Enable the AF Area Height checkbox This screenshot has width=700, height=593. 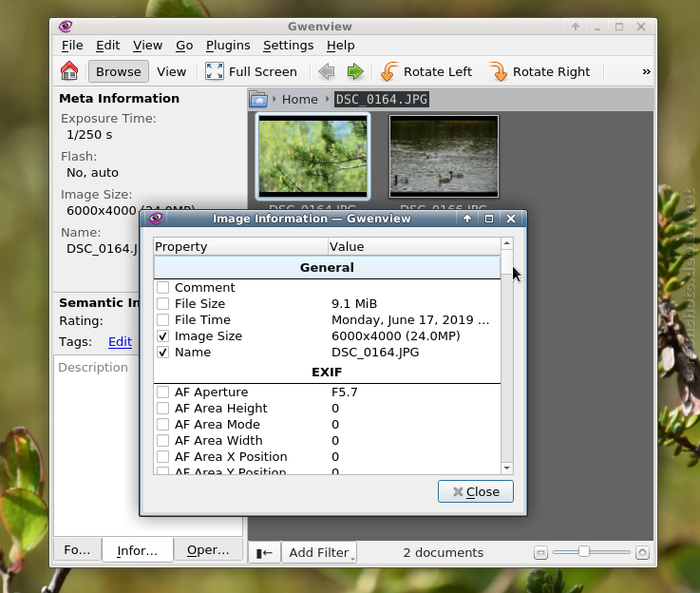[x=163, y=408]
